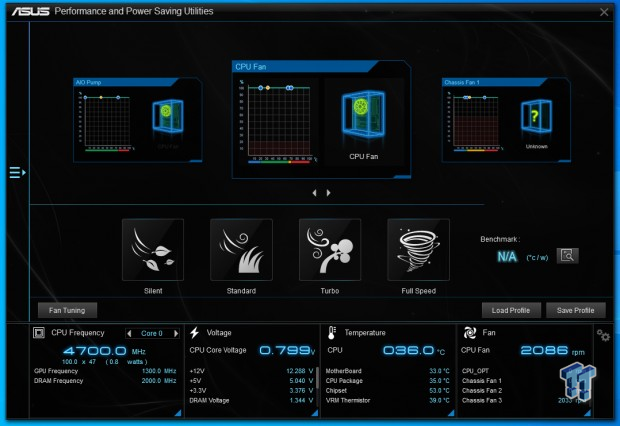620x426 pixels.
Task: Click the VRM Thermistor temperature row
Action: [388, 400]
